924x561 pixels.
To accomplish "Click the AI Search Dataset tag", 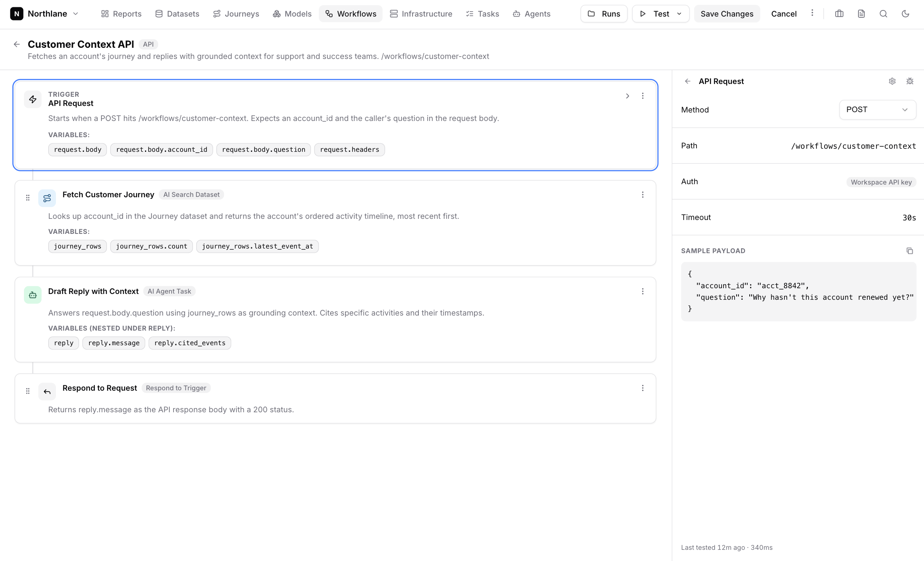I will [191, 195].
